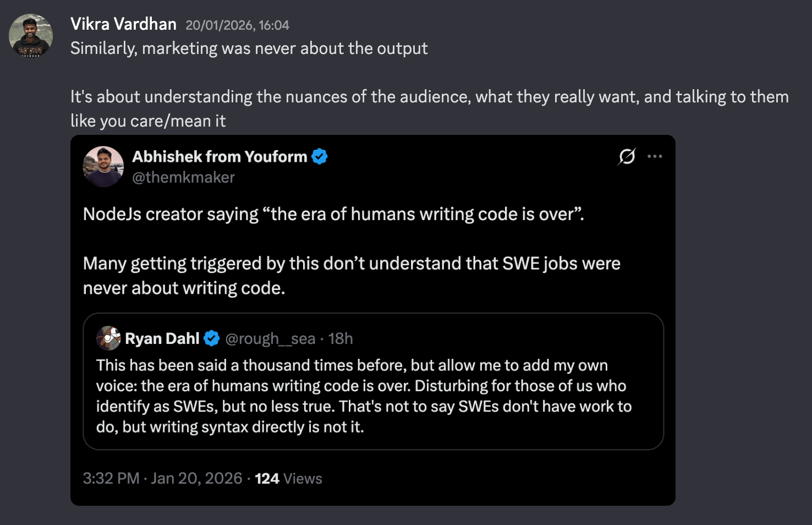Open the three-dot more options menu
This screenshot has width=812, height=525.
pyautogui.click(x=655, y=157)
